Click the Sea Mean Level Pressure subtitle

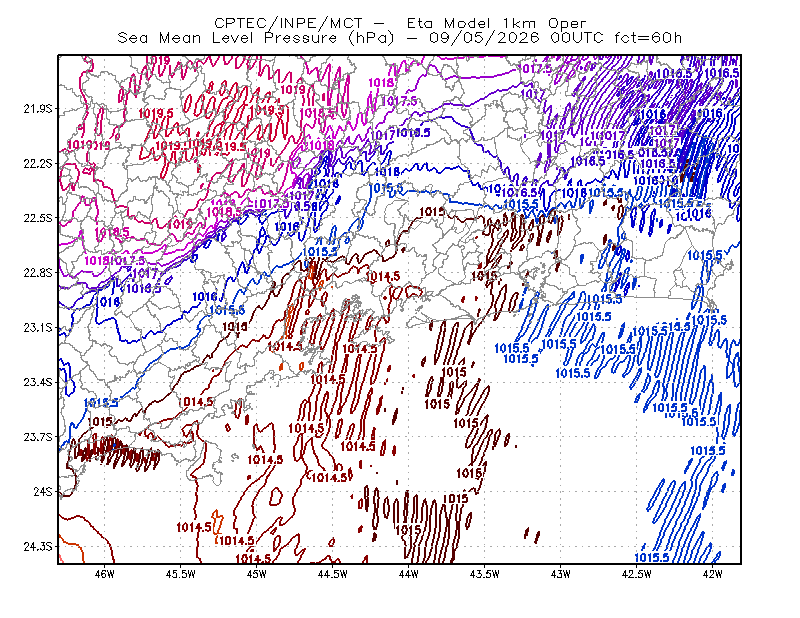point(399,38)
